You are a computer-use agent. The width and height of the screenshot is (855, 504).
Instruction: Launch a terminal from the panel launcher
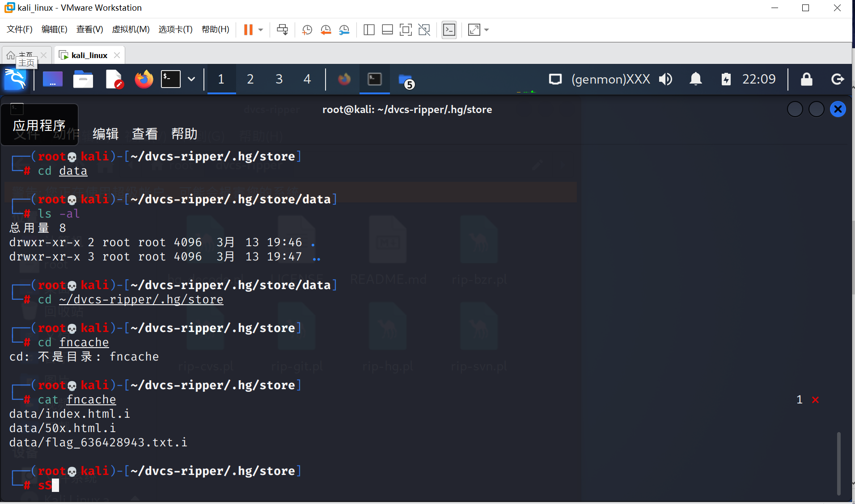(171, 80)
